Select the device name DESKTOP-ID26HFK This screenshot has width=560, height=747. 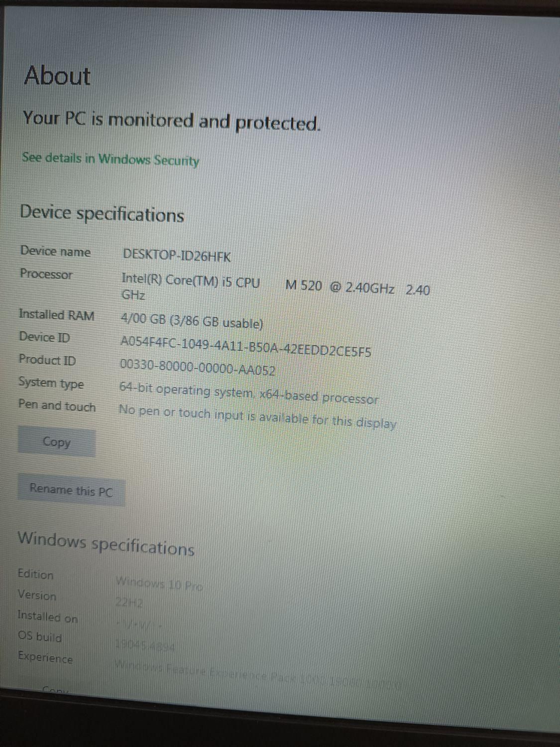pyautogui.click(x=177, y=256)
